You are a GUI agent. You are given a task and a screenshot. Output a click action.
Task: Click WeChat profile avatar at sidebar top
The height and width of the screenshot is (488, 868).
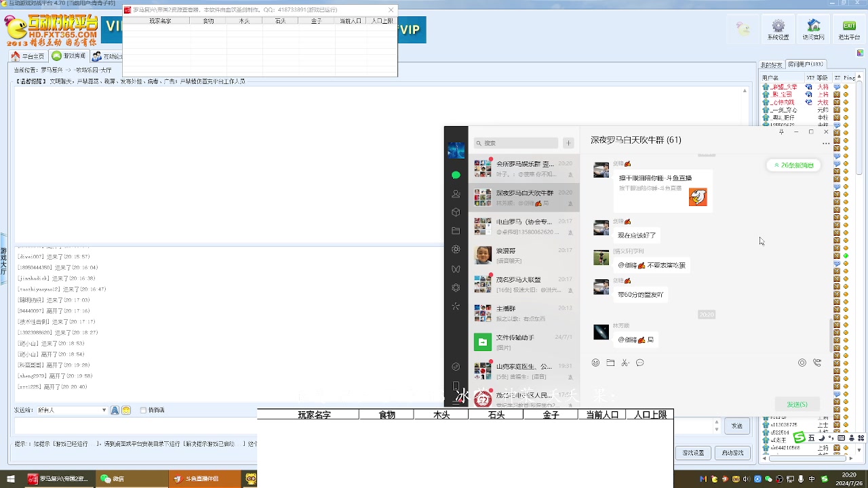(456, 150)
